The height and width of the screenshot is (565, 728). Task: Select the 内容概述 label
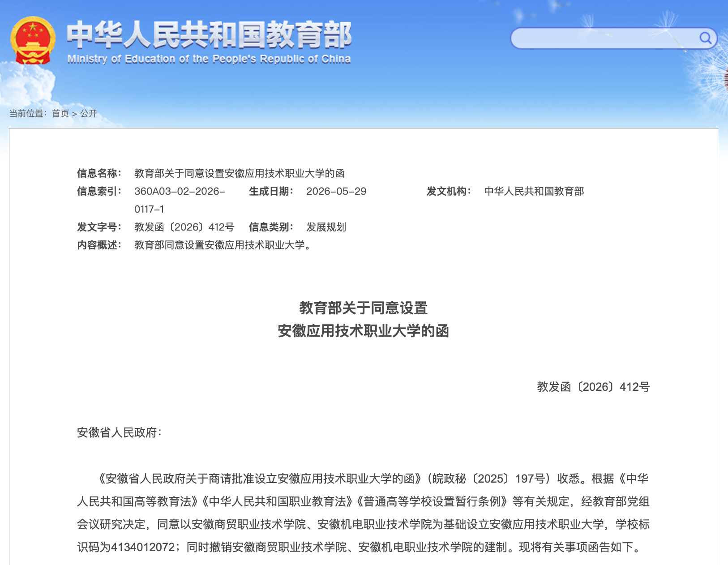coord(99,245)
